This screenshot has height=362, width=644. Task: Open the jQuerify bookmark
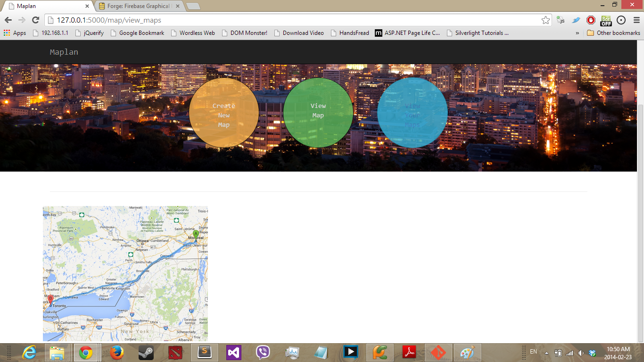(89, 33)
